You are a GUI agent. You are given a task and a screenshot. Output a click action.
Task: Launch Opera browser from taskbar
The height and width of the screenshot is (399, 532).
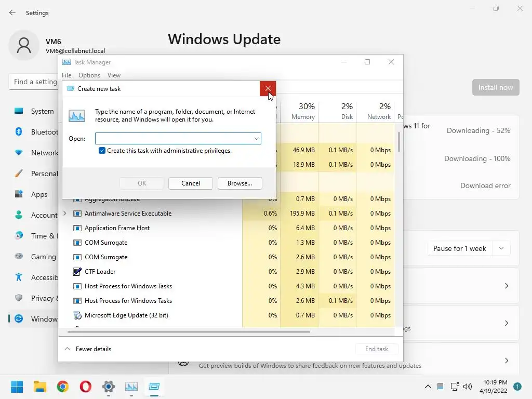click(86, 387)
